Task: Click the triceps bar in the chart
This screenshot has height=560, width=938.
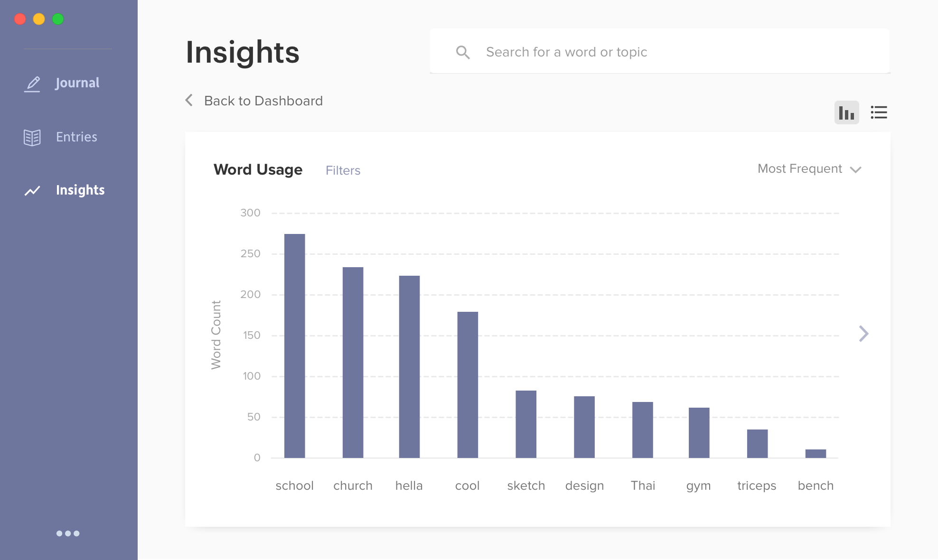Action: [x=758, y=444]
